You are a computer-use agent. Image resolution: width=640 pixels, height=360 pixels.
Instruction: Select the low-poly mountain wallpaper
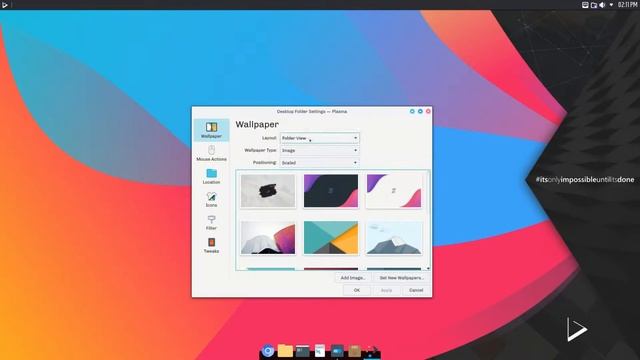[x=394, y=238]
